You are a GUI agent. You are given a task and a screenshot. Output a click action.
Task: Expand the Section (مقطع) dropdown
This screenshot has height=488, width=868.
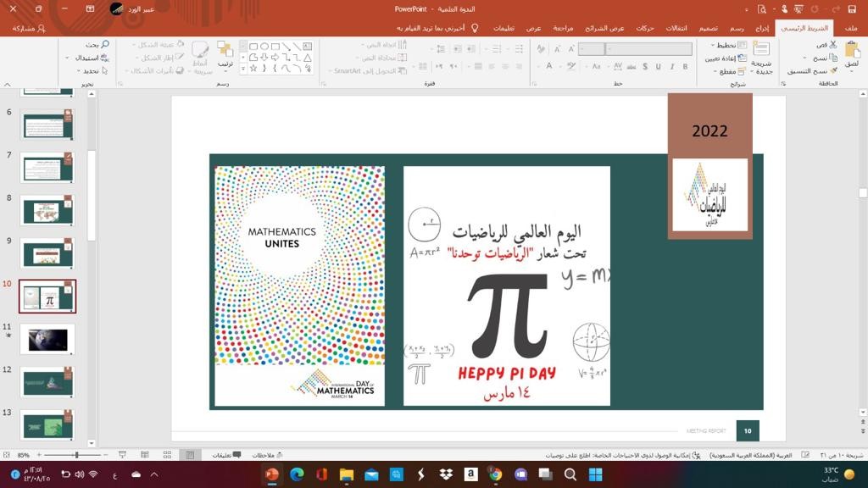pos(730,71)
